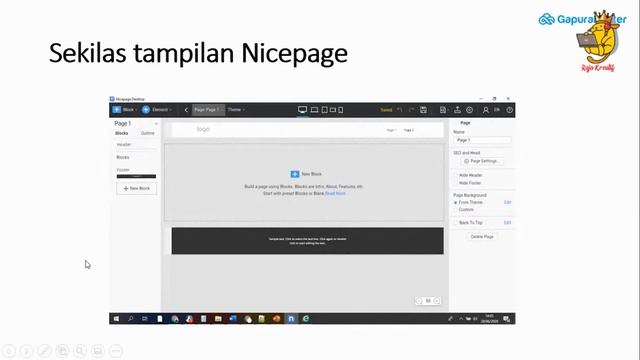Click the taskbar search magnifier icon
The image size is (640, 360).
point(131,319)
